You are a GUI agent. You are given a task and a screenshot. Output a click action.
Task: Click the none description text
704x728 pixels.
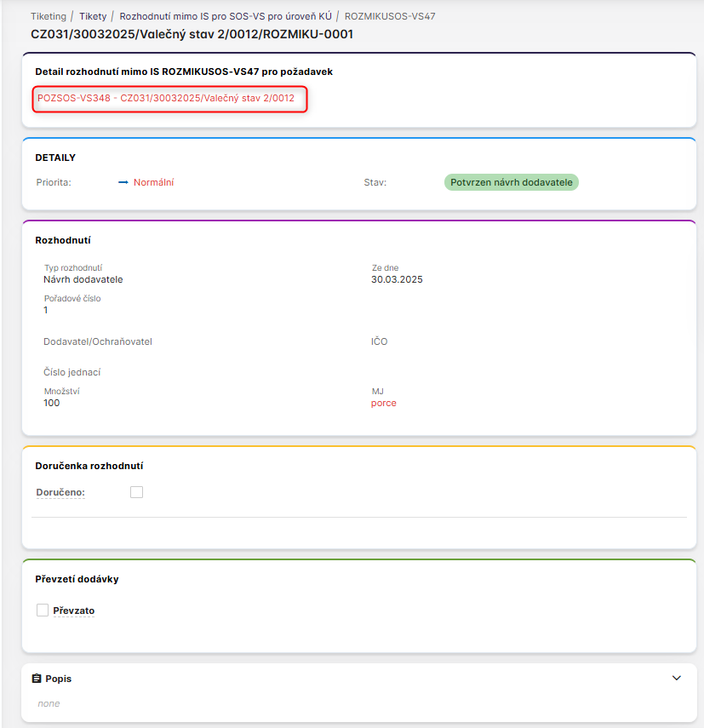pos(49,703)
